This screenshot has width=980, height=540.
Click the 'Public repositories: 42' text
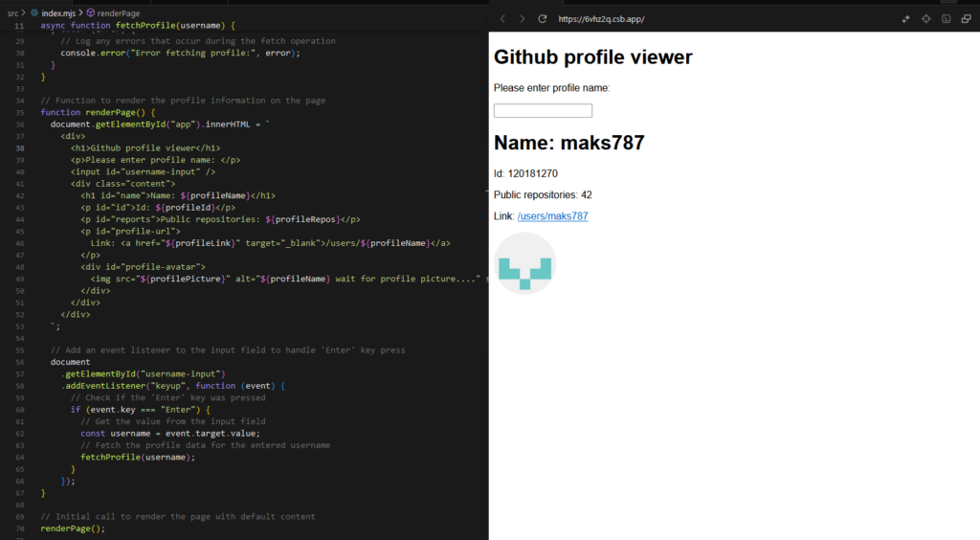[543, 195]
